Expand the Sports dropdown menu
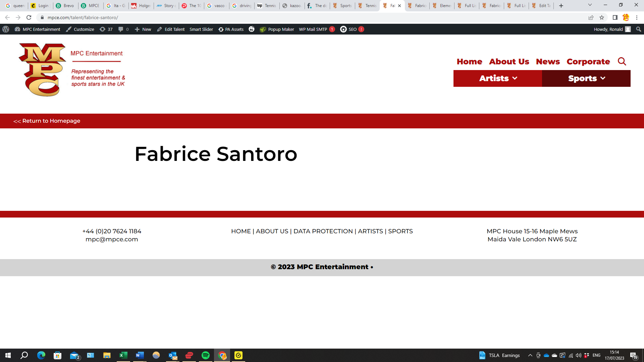Screen dimensions: 644x362 tap(586, 78)
